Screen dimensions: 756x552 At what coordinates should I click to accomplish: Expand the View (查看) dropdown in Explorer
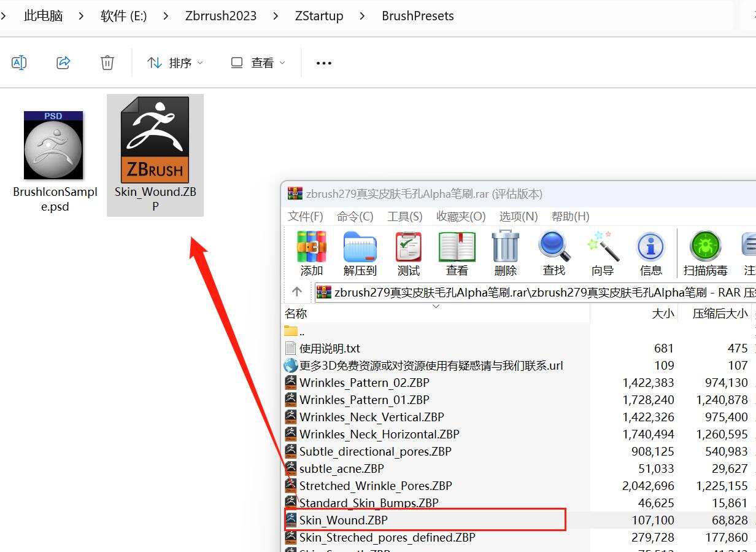[258, 63]
